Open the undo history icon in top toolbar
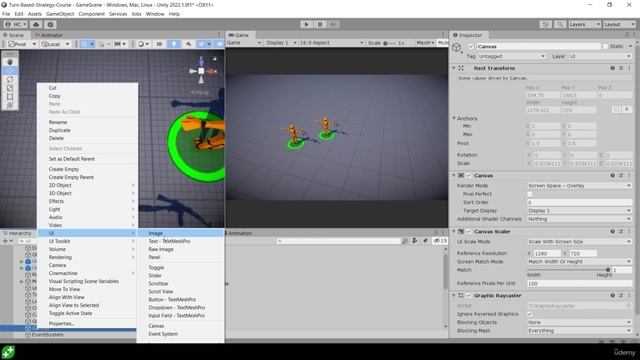The image size is (640, 360). point(545,24)
